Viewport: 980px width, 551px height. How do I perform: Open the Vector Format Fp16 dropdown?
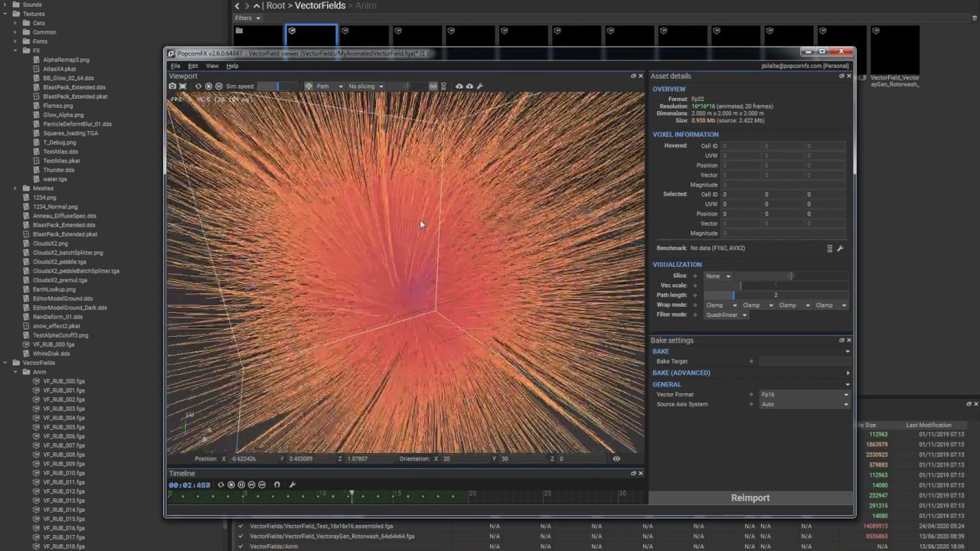point(805,394)
